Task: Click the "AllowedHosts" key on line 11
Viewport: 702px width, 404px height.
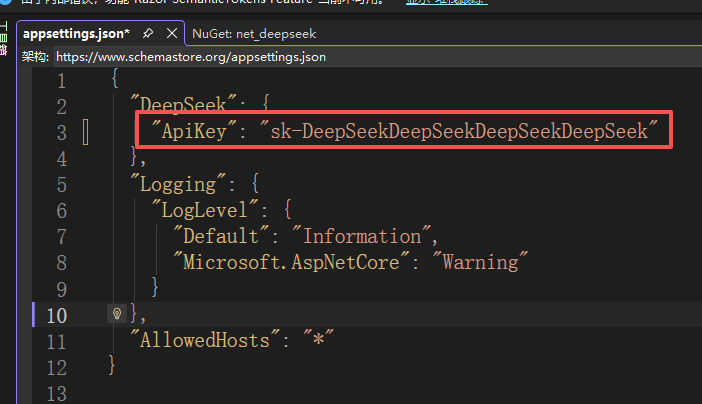Action: click(205, 340)
